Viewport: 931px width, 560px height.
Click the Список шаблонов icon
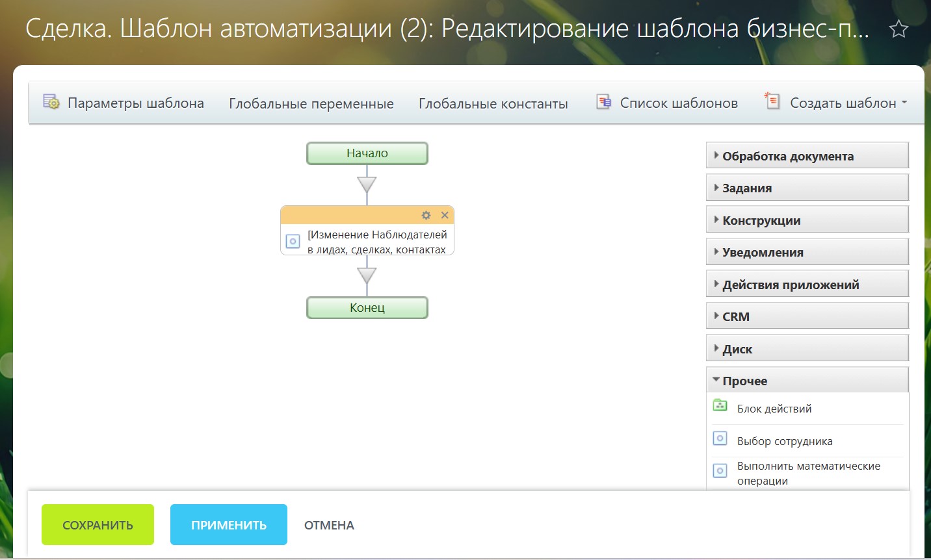[603, 102]
